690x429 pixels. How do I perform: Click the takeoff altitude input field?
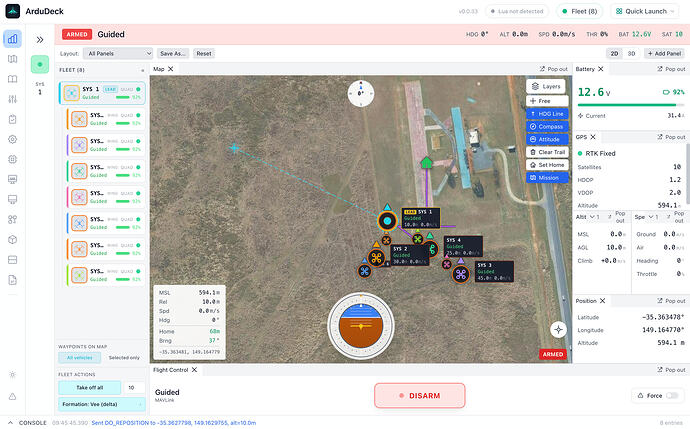pyautogui.click(x=134, y=388)
